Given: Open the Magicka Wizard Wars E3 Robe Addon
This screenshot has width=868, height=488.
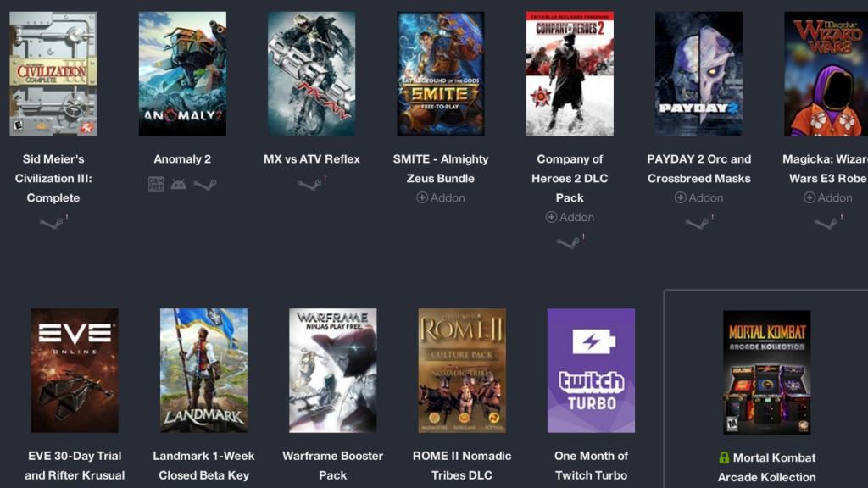Looking at the screenshot, I should coord(826,197).
